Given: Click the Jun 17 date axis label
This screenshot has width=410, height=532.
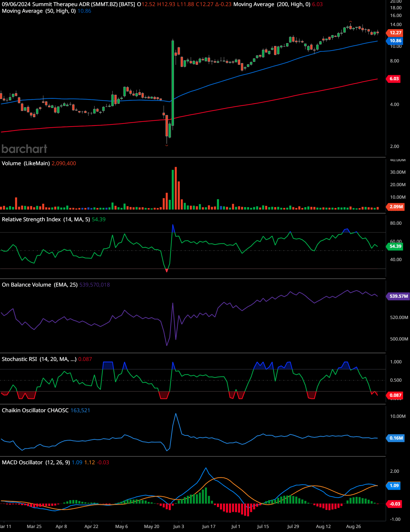Looking at the screenshot, I should [x=209, y=526].
